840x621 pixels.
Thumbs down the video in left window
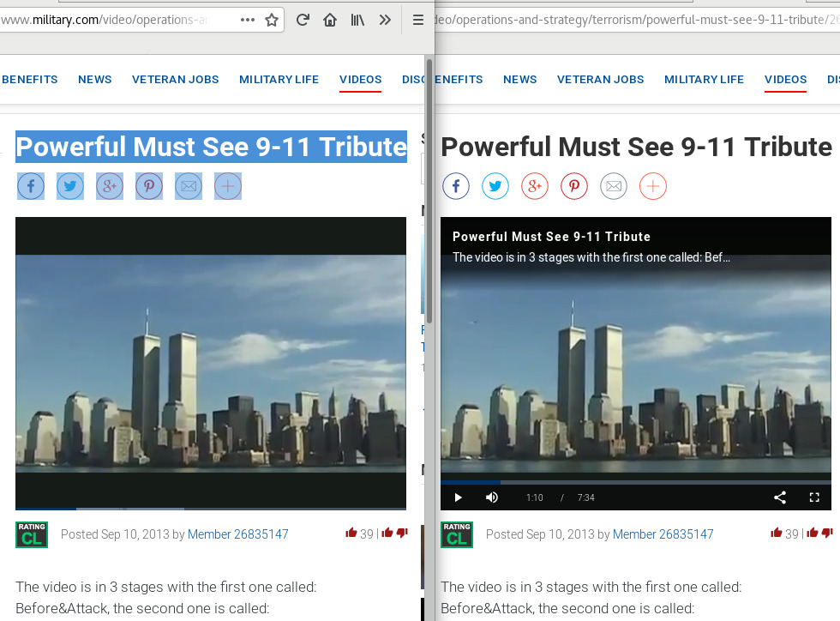tap(402, 533)
